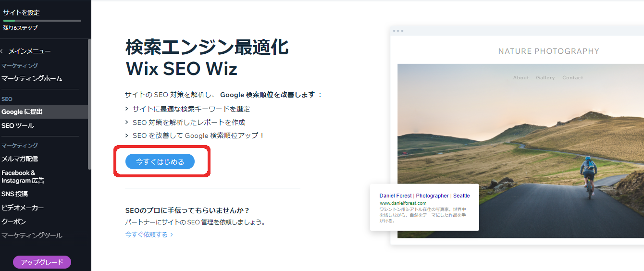Click the sidebar vertical scrollbar
The image size is (644, 271).
pos(89,104)
